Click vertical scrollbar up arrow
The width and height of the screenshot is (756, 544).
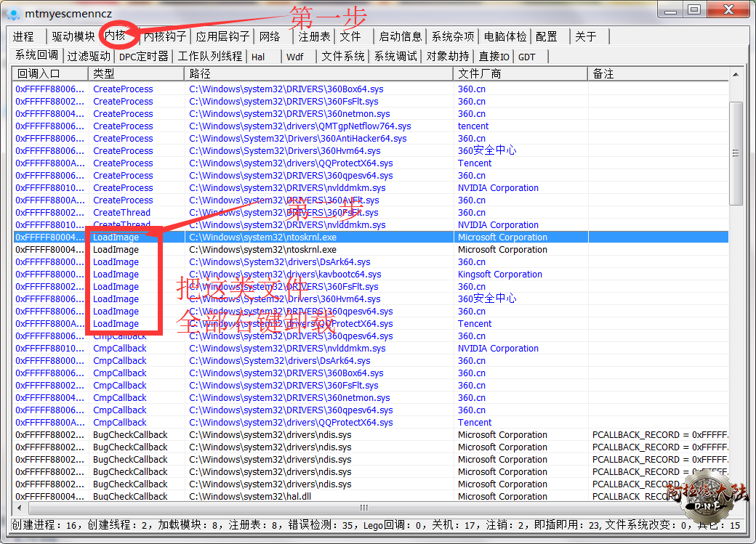(x=736, y=74)
